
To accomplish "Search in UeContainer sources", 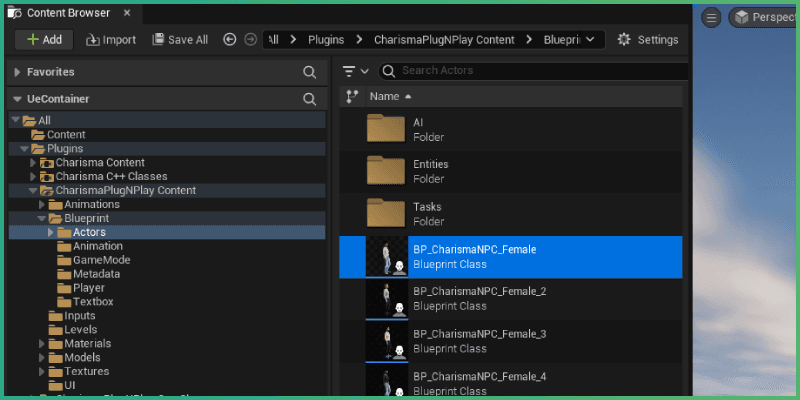I will (x=309, y=99).
